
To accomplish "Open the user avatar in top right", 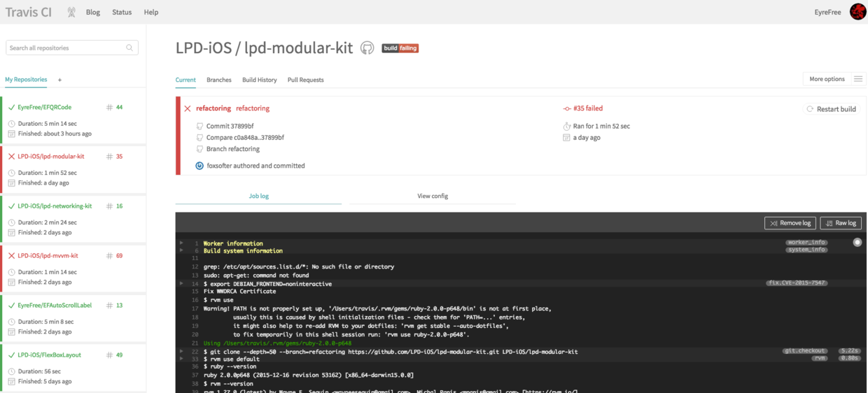I will tap(857, 11).
